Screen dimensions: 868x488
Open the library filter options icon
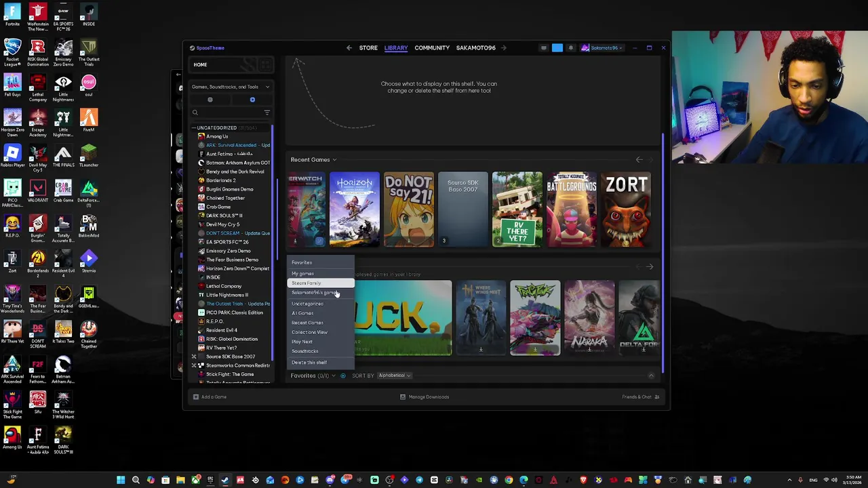(267, 113)
